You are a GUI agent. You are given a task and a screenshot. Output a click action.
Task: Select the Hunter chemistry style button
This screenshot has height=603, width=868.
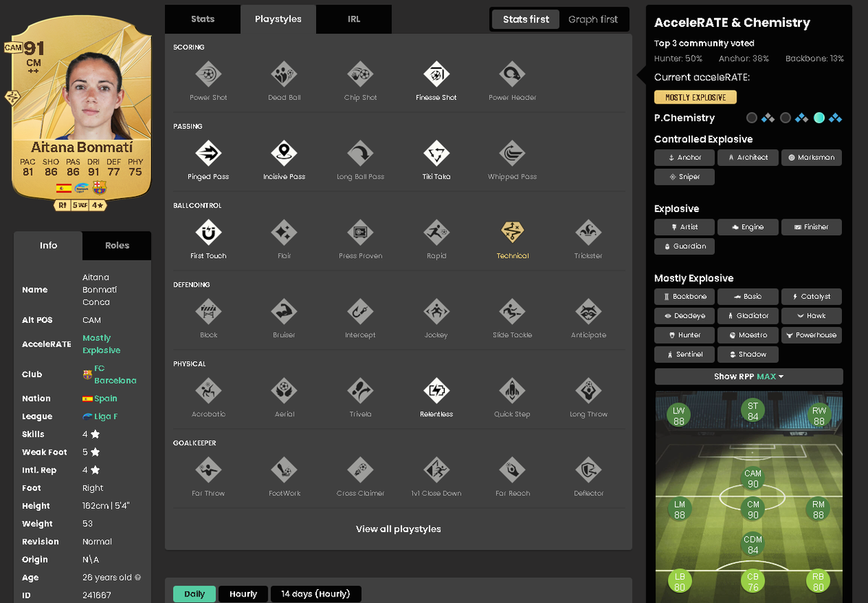click(684, 335)
